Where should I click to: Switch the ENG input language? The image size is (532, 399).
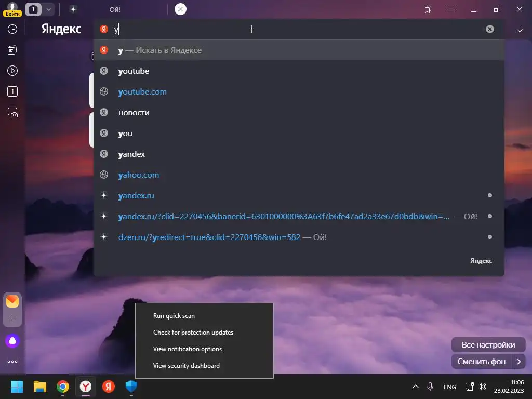tap(449, 387)
